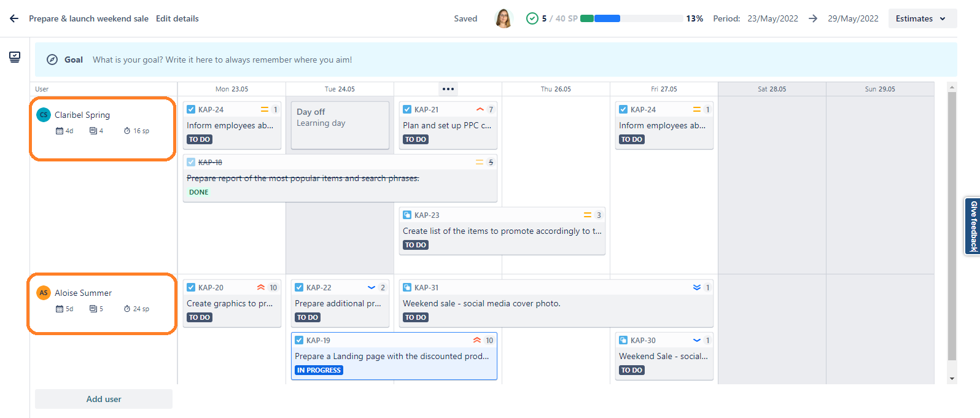Screen dimensions: 980x418
Task: Open the Give feedback side tab
Action: [973, 226]
